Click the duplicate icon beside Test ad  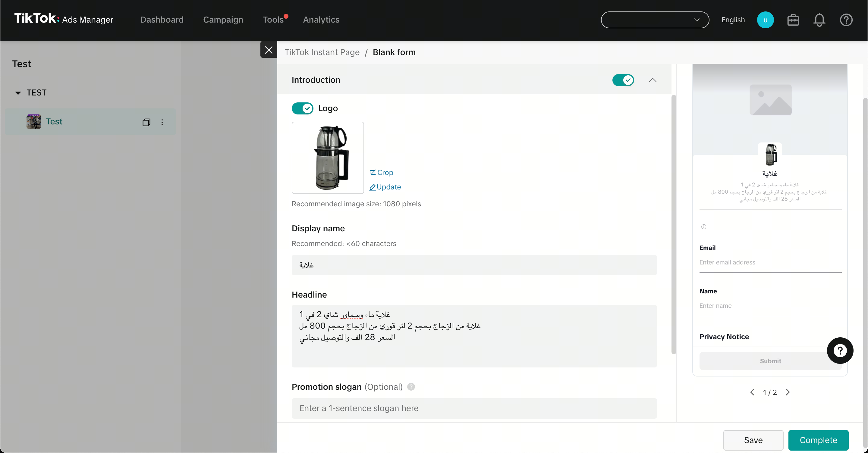pyautogui.click(x=146, y=122)
